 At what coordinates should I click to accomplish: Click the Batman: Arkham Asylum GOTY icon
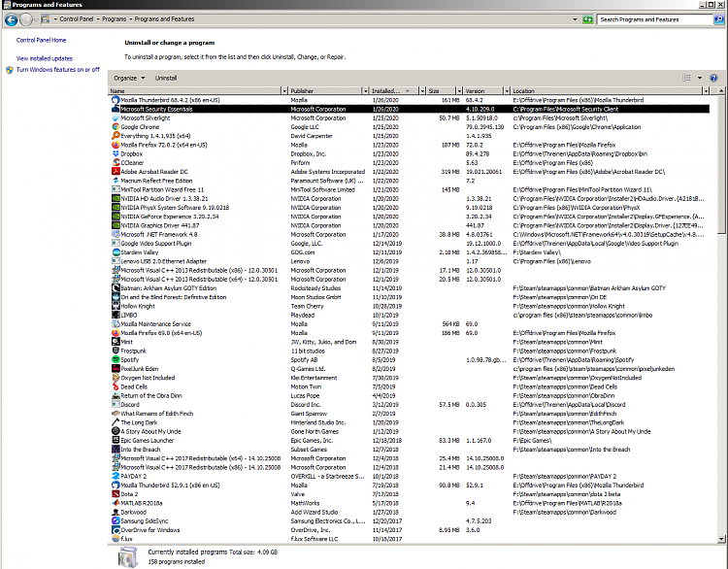tap(116, 288)
